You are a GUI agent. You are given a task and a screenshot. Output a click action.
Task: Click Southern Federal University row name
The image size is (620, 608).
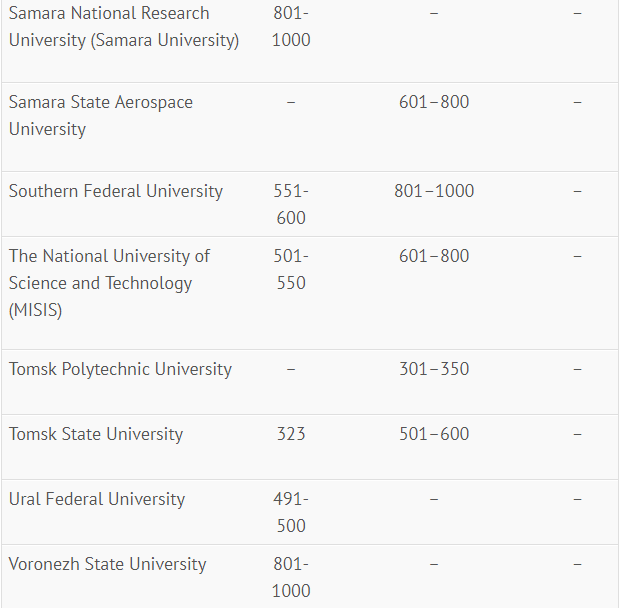point(116,191)
